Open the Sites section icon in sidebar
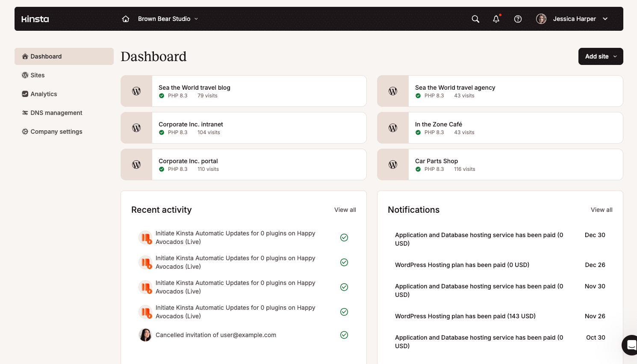The height and width of the screenshot is (364, 637). pyautogui.click(x=25, y=75)
